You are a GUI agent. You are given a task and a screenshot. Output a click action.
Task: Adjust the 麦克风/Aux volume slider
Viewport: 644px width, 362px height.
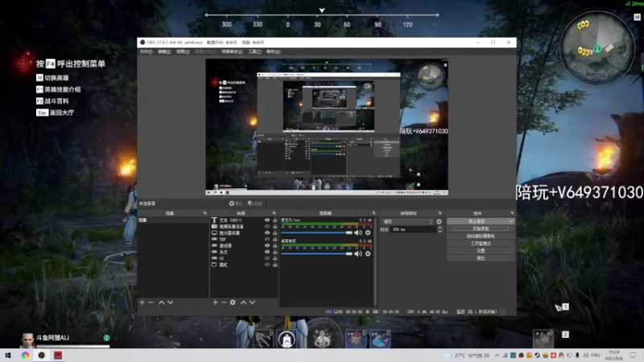click(x=316, y=232)
